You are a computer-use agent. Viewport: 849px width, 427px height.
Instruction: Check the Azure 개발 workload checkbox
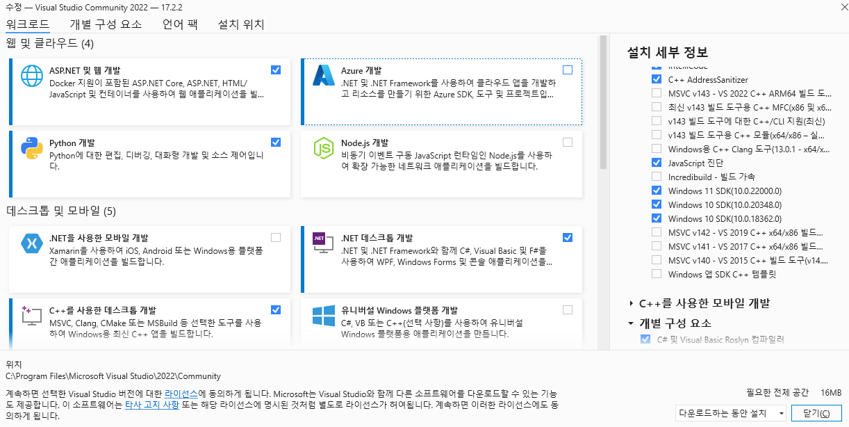click(x=567, y=70)
